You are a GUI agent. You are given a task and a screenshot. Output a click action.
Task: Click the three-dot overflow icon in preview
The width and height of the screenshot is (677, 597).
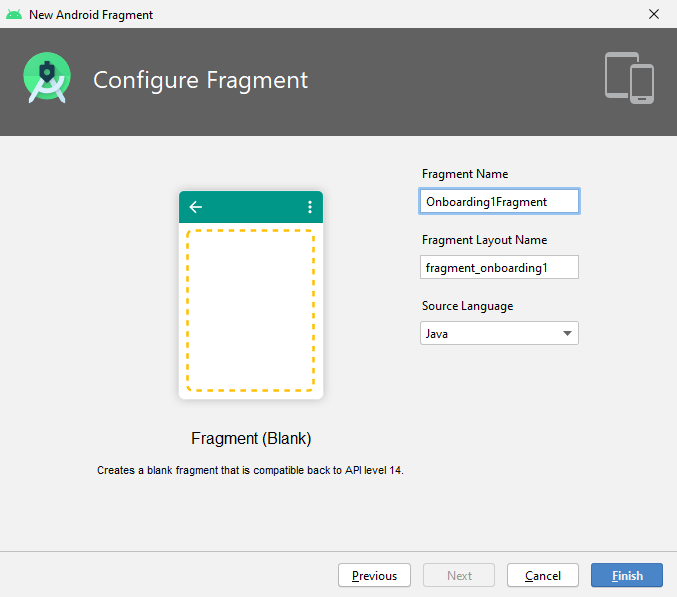[310, 207]
